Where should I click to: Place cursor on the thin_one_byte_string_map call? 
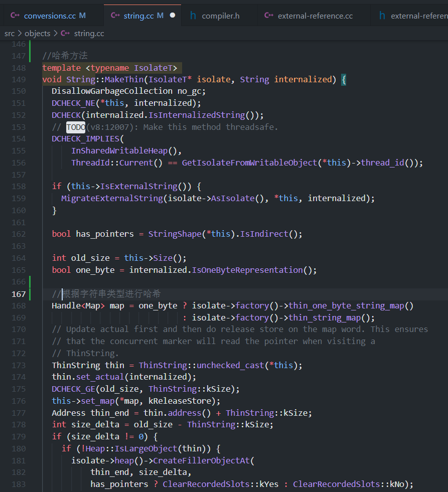pos(346,305)
